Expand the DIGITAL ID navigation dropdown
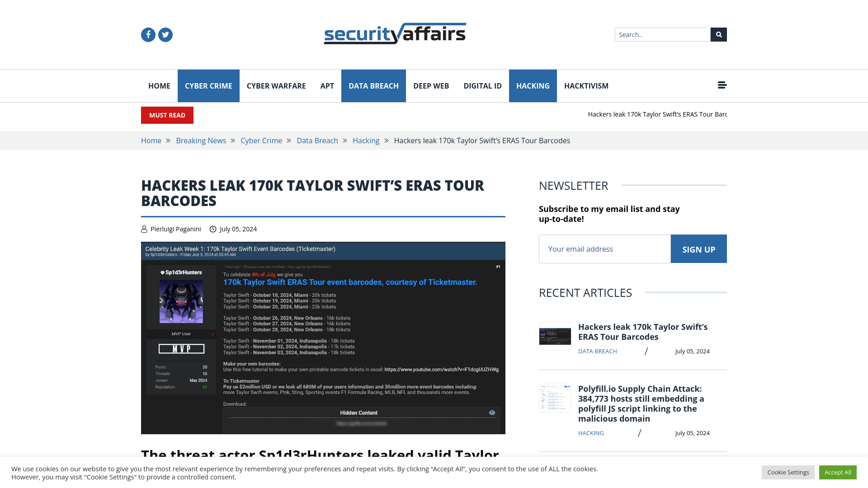This screenshot has width=868, height=488. pyautogui.click(x=482, y=85)
